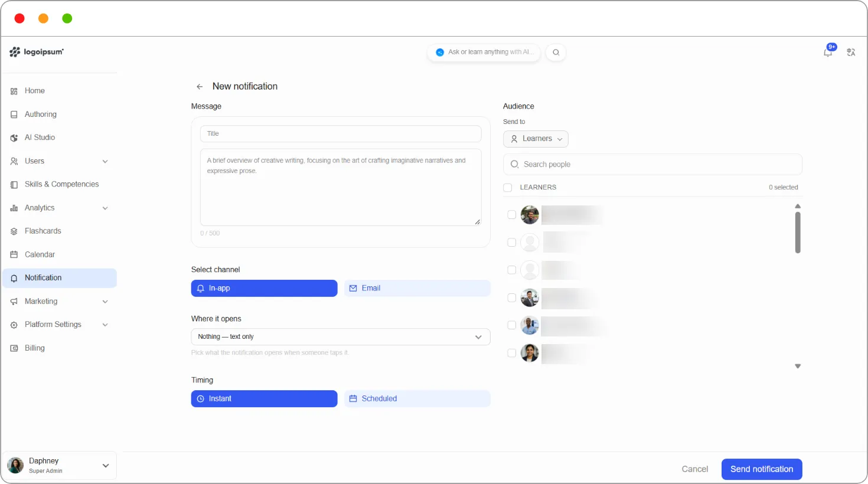Open the Learners send-to dropdown
Screen dimensions: 868x484
point(536,139)
